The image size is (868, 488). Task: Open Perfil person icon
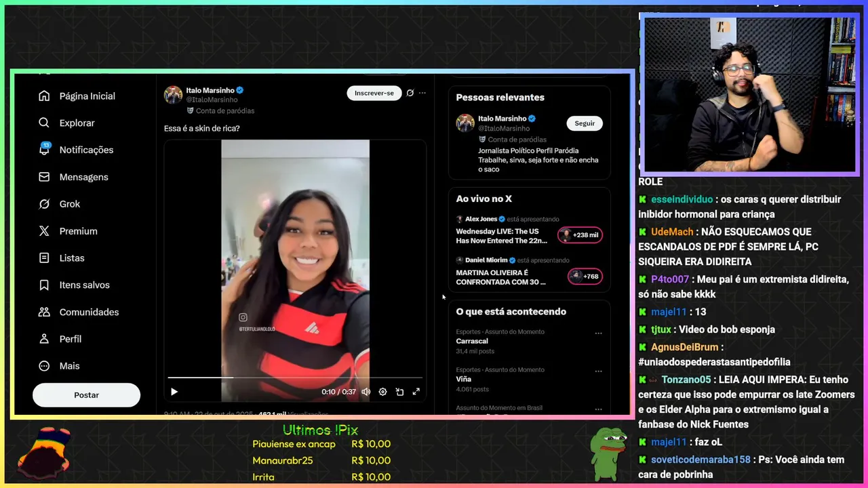point(44,339)
